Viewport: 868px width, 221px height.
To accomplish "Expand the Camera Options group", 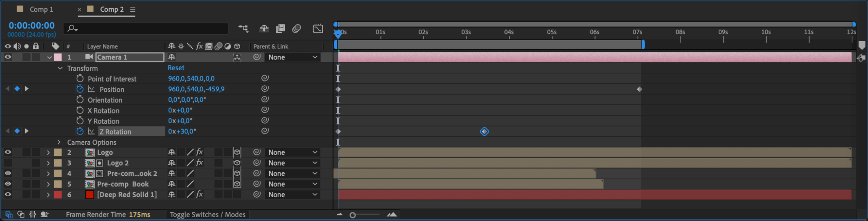I will (x=59, y=142).
